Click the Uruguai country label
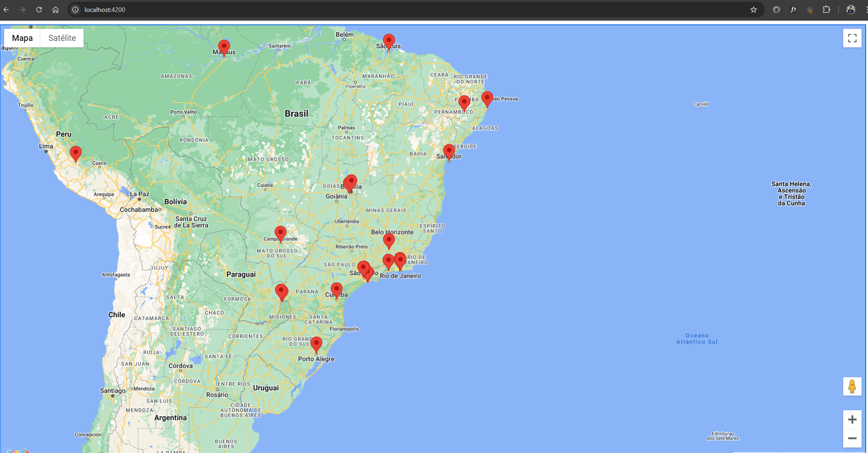Viewport: 868px width, 453px height. pyautogui.click(x=266, y=388)
